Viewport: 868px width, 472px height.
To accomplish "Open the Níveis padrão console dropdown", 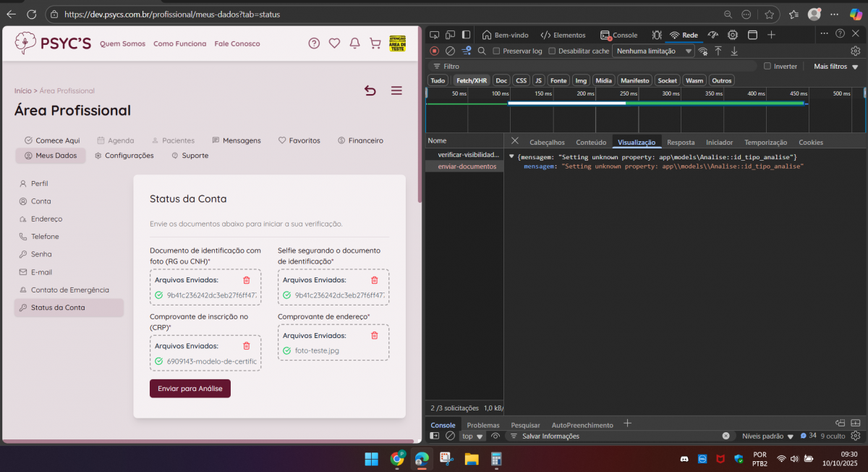I will point(767,437).
